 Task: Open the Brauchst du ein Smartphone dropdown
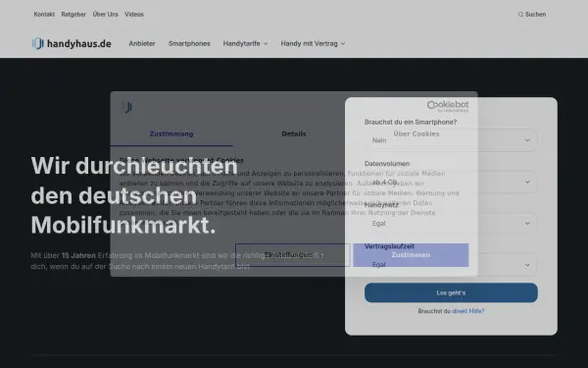pos(451,140)
